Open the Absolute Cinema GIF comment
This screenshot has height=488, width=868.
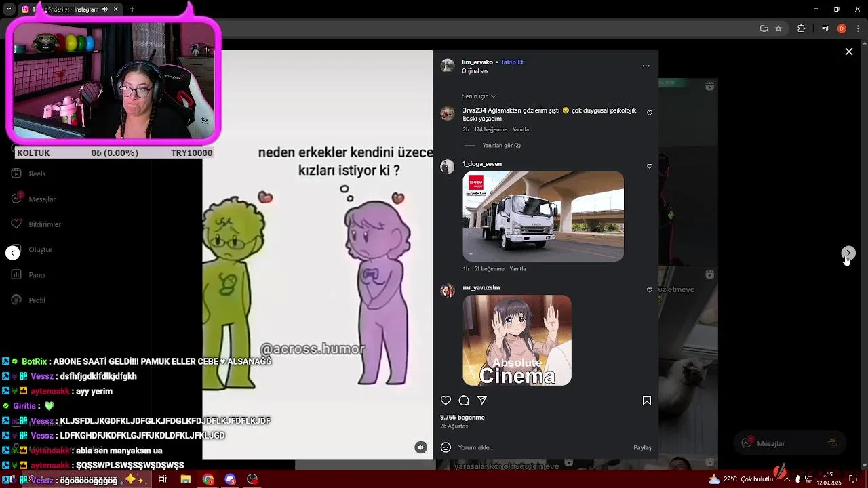pyautogui.click(x=517, y=340)
